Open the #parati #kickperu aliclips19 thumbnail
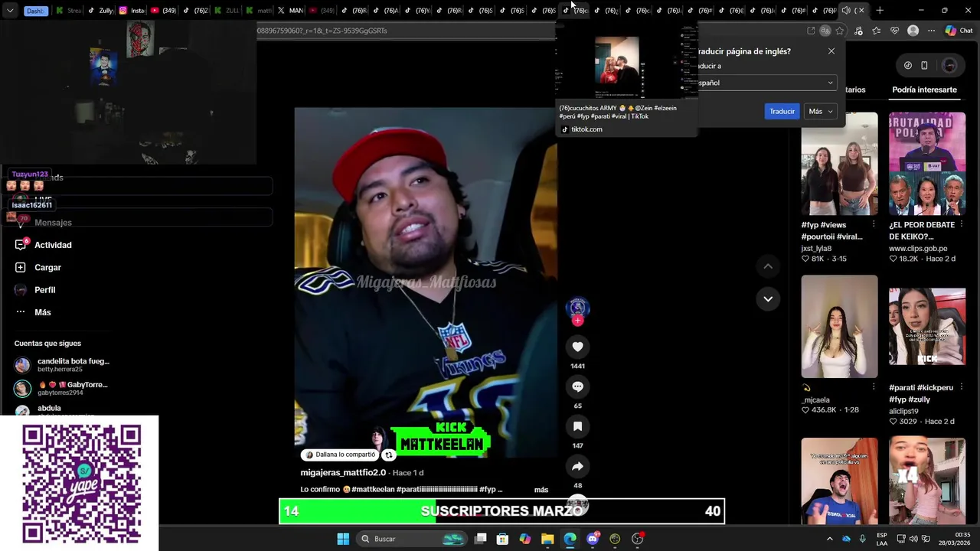980x551 pixels. (927, 326)
